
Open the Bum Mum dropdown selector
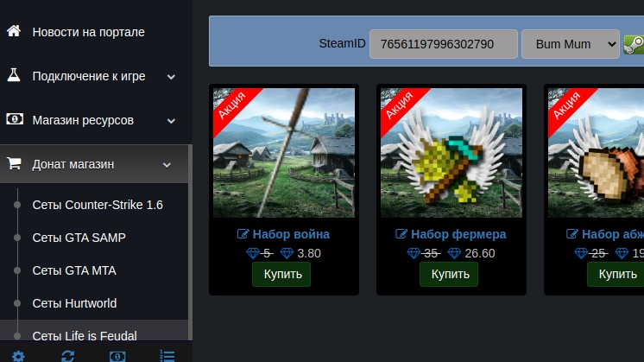(570, 44)
